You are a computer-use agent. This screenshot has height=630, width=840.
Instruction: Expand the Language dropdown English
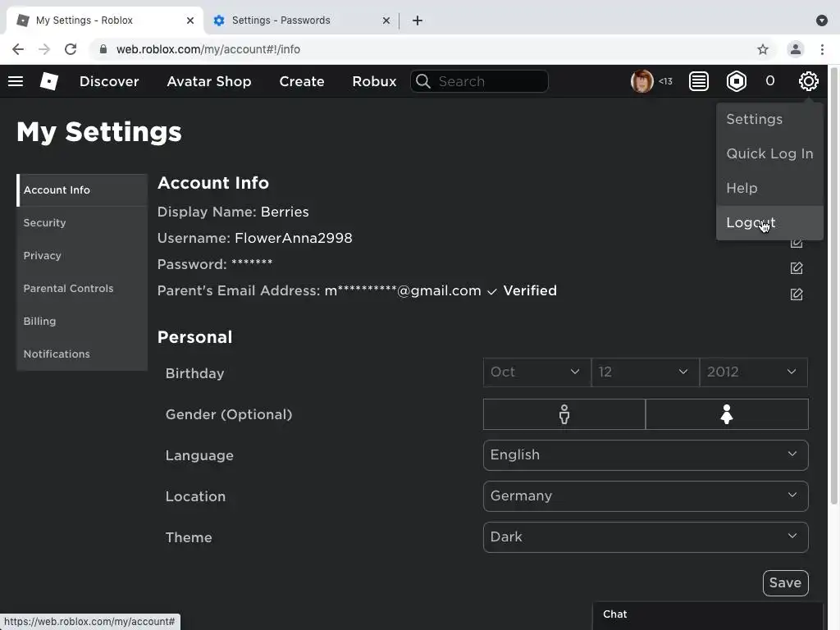[646, 454]
